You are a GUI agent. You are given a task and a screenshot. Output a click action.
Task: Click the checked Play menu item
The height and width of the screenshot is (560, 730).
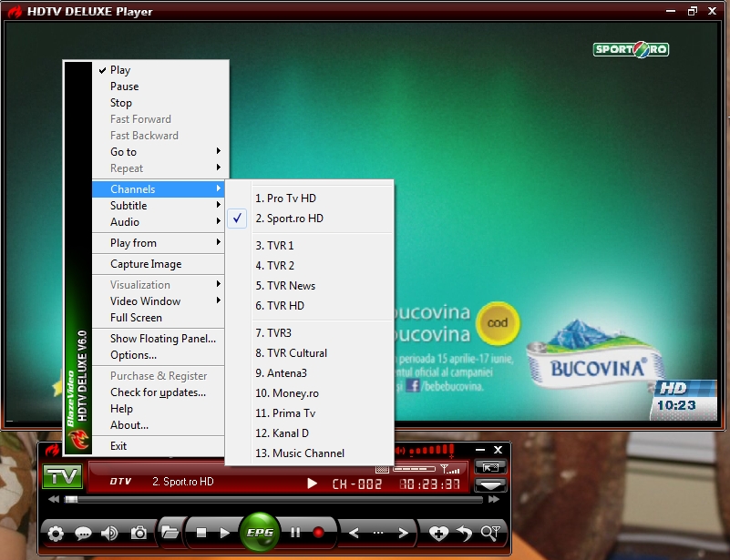120,70
